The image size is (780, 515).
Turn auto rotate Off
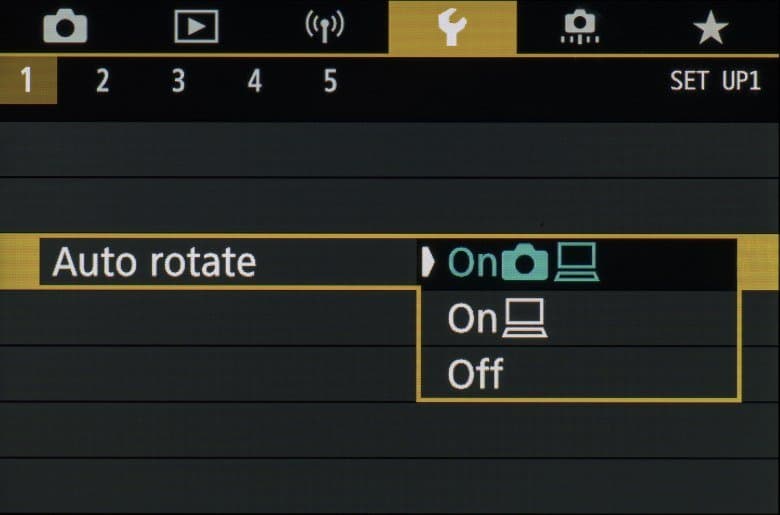(x=476, y=375)
